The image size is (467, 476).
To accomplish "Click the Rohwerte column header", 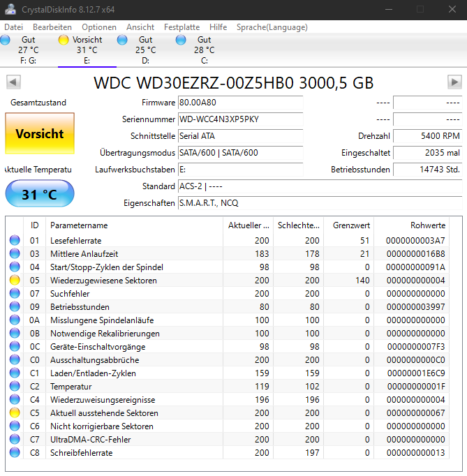I will point(412,225).
